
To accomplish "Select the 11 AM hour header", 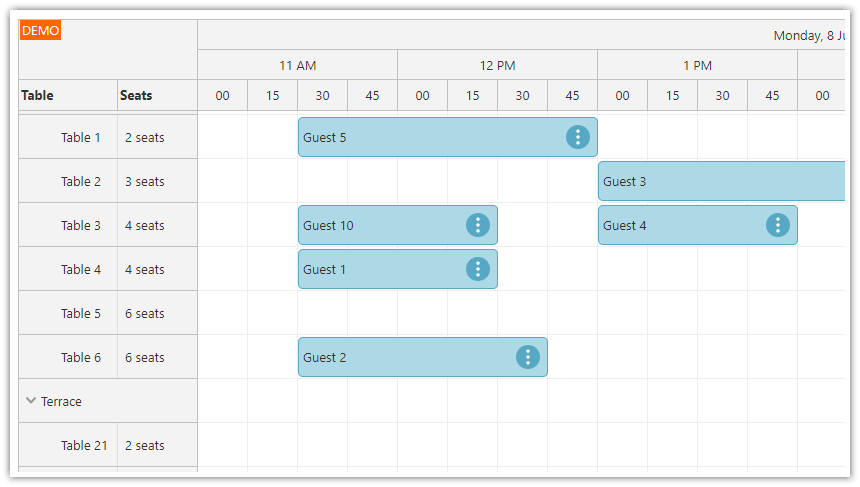I will (297, 66).
